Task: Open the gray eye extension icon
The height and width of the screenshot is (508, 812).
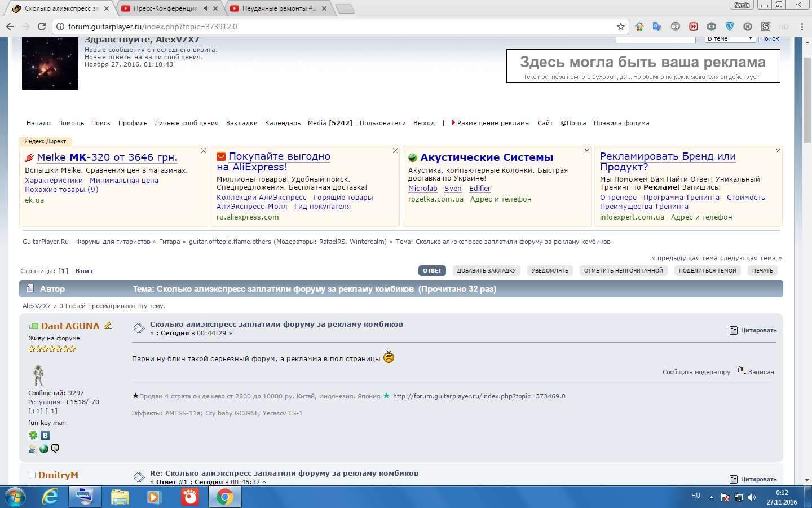Action: point(712,27)
